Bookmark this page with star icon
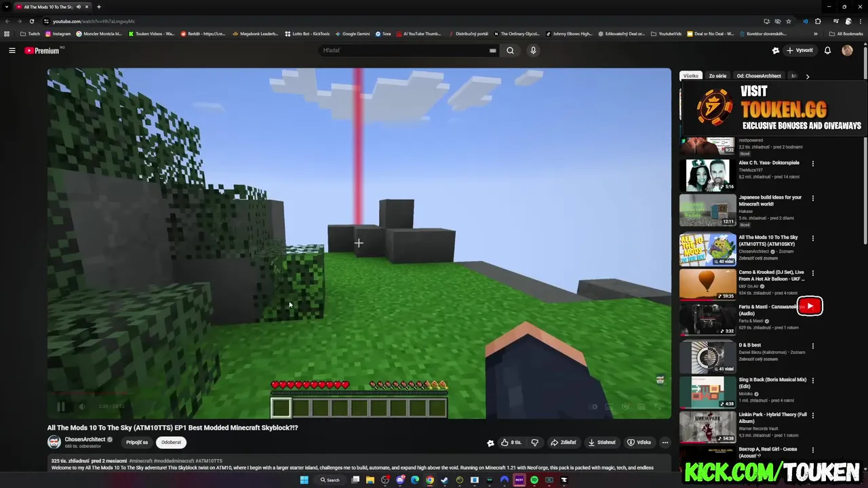 tap(788, 21)
